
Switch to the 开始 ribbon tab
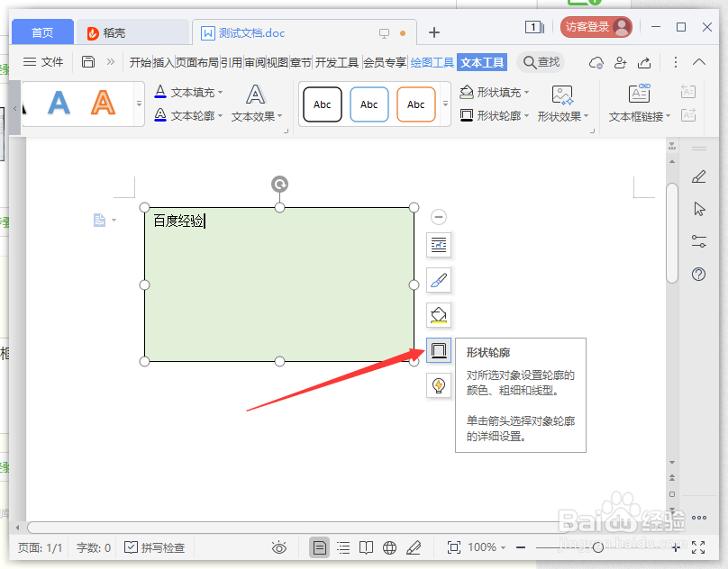pyautogui.click(x=141, y=62)
